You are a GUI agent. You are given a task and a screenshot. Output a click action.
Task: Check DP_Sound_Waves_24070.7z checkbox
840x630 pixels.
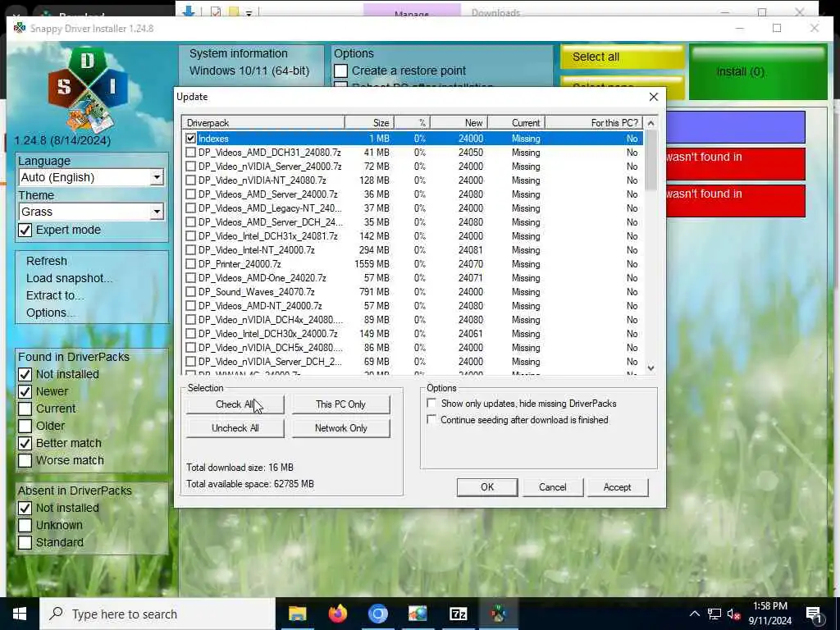pos(190,291)
